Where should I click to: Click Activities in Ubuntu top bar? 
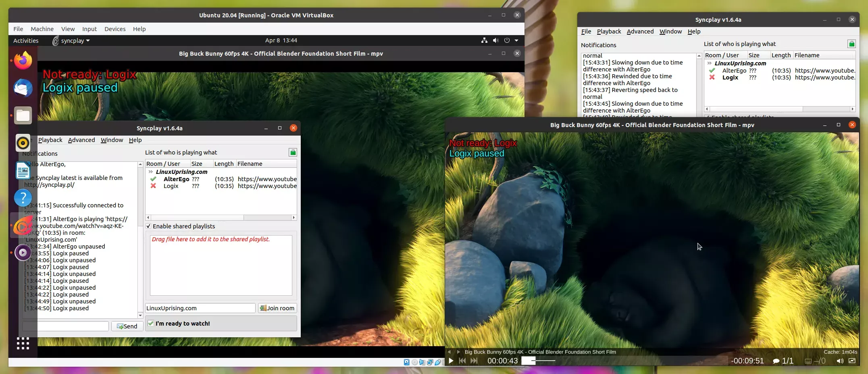pos(26,40)
